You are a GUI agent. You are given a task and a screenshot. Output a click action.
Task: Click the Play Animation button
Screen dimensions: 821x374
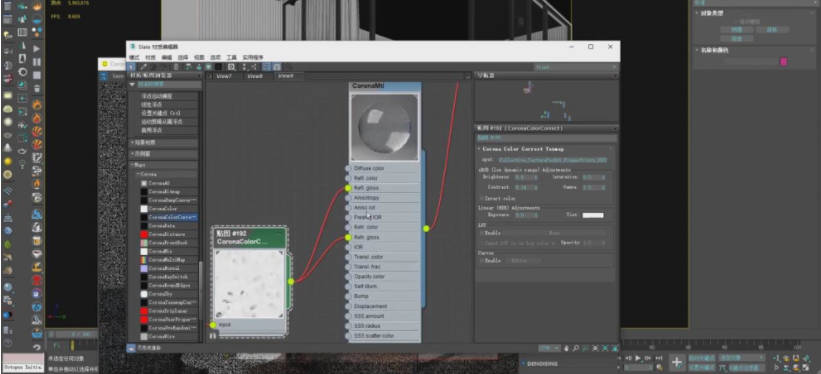click(x=638, y=358)
